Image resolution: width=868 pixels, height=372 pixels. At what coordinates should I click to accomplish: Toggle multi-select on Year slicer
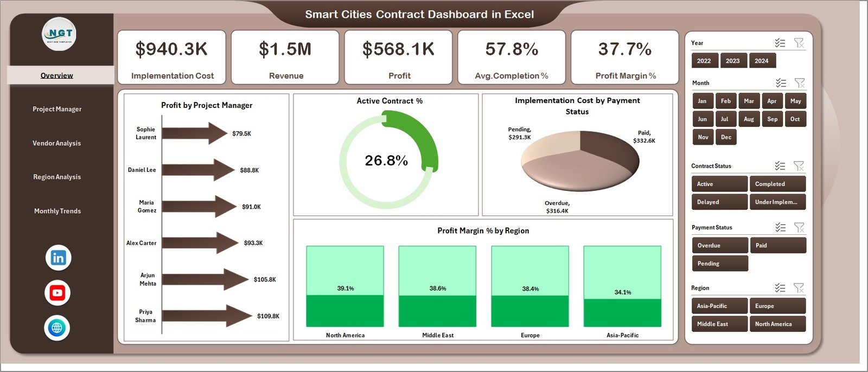[x=780, y=43]
